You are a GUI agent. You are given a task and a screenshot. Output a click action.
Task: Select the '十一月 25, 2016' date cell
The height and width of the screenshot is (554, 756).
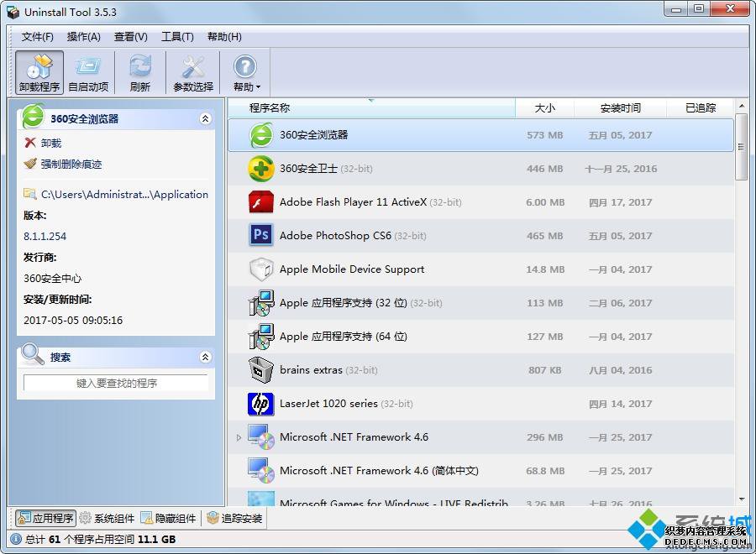(x=621, y=169)
